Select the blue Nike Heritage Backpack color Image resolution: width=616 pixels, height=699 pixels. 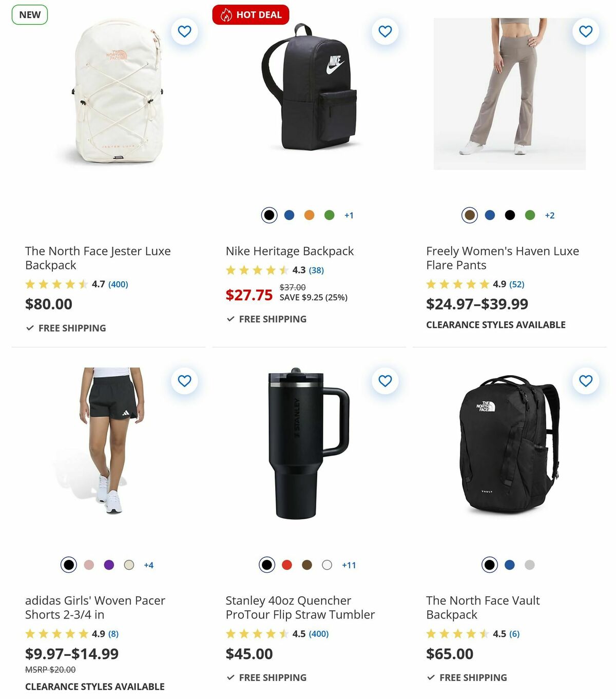point(289,215)
